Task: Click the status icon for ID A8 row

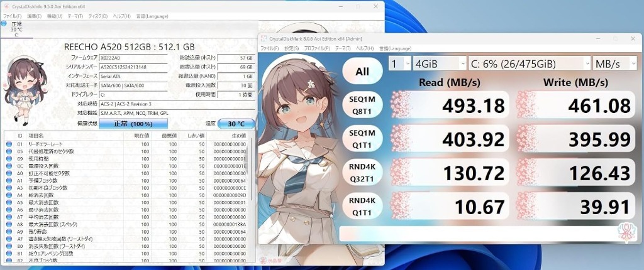Action: 9,224
